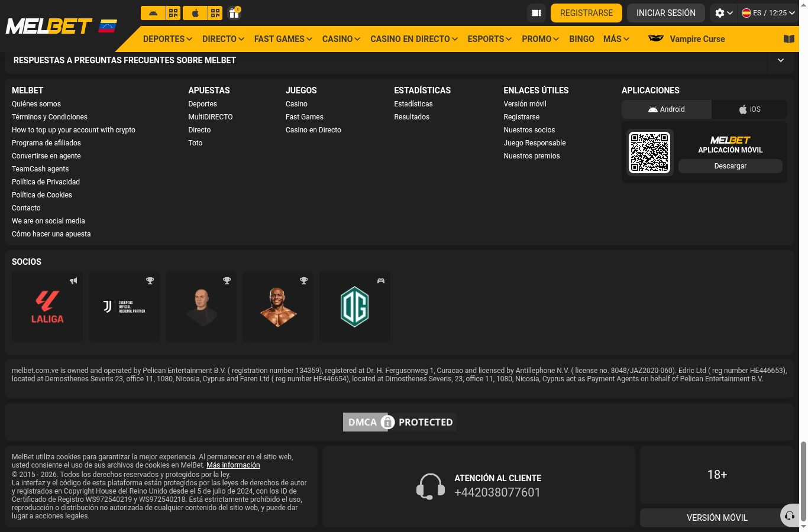The width and height of the screenshot is (808, 532).
Task: Open the Nuestros premios link
Action: (x=532, y=156)
